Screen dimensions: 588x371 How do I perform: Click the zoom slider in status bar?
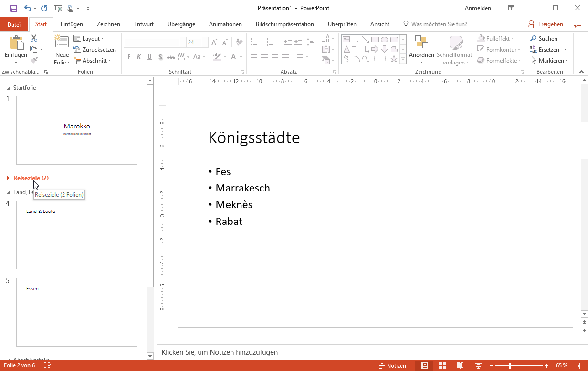coord(510,366)
